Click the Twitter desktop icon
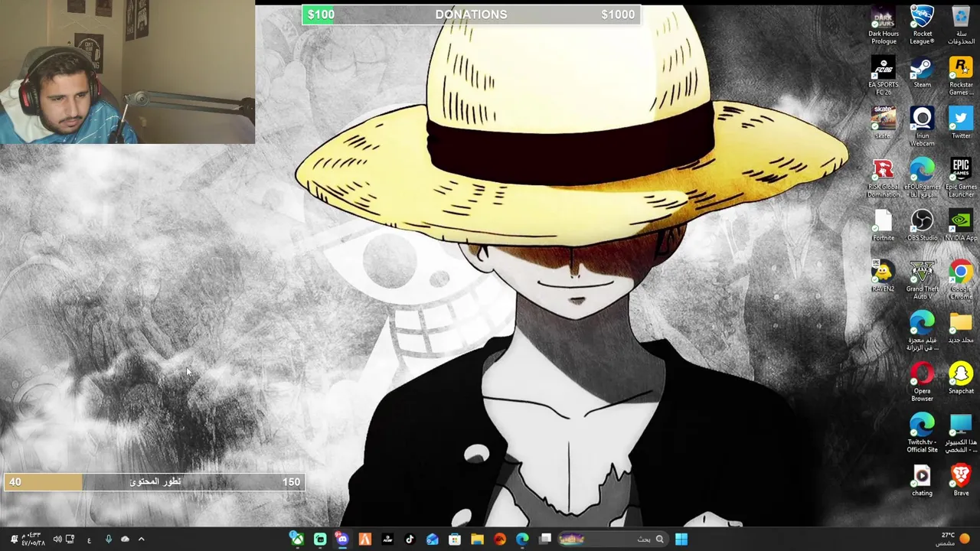 point(961,123)
